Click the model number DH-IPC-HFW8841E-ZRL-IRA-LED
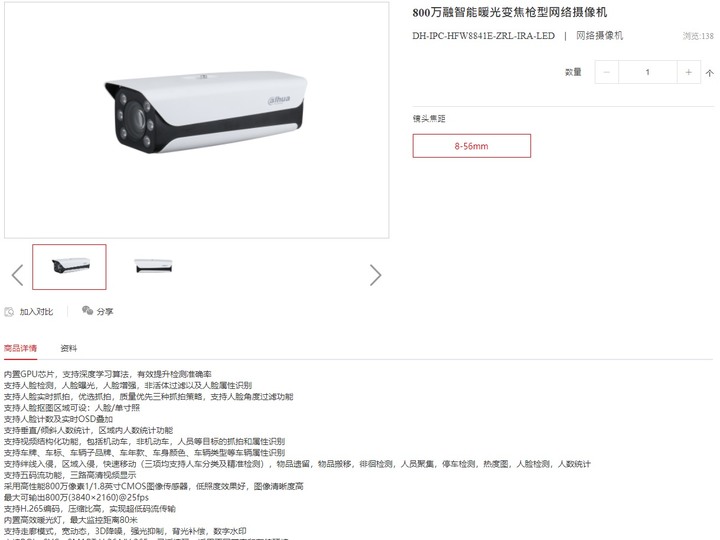Image resolution: width=720 pixels, height=540 pixels. point(483,36)
